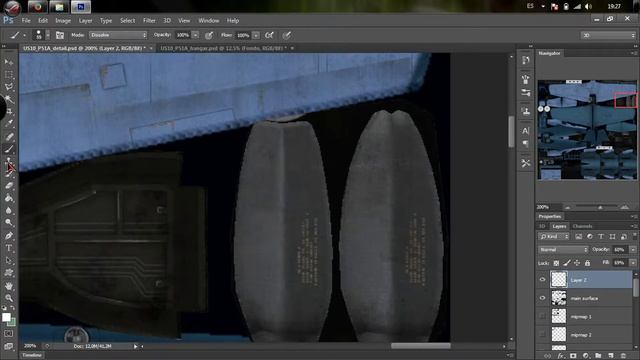640x360 pixels.
Task: Show the mipmap 1 layer
Action: click(x=542, y=316)
